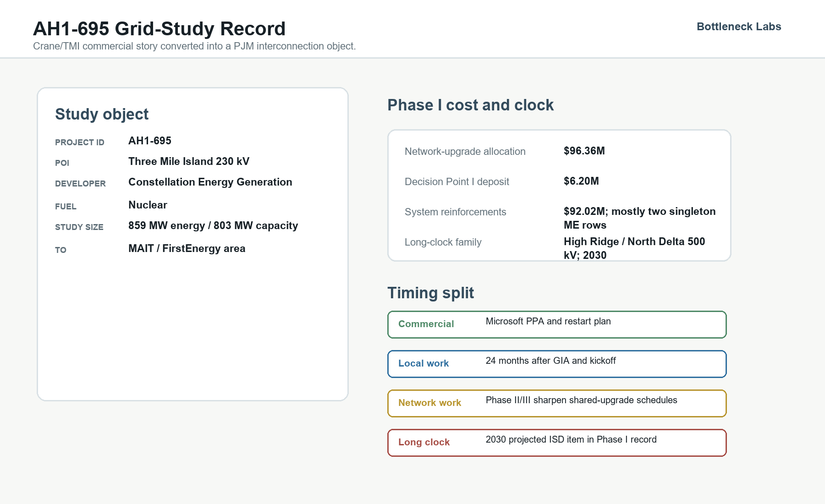Image resolution: width=825 pixels, height=504 pixels.
Task: Click the Crane/TMI commercial story subtitle
Action: coord(194,46)
